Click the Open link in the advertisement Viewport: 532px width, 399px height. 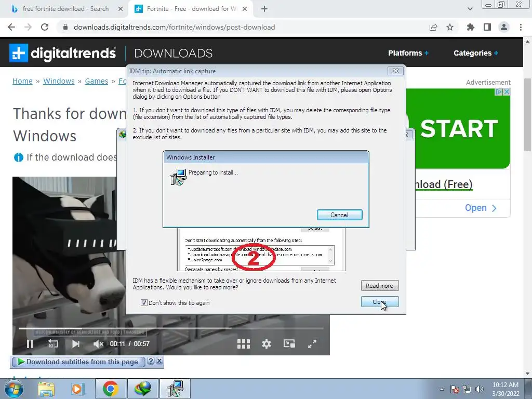481,208
